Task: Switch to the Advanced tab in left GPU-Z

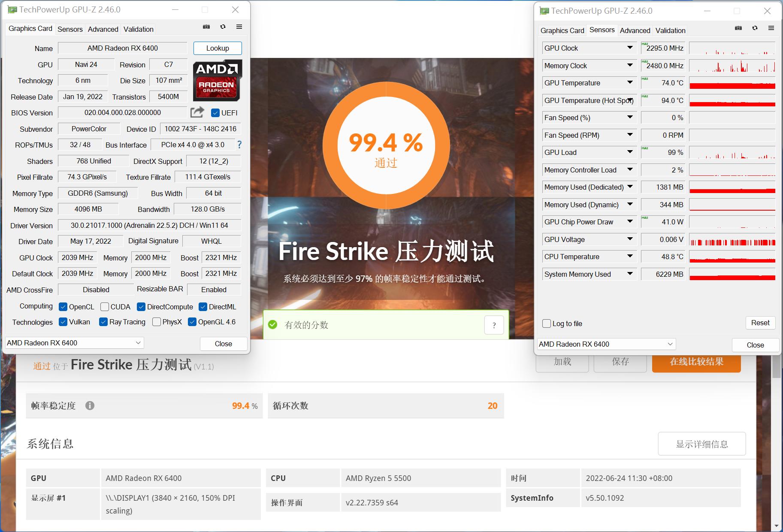Action: coord(103,29)
